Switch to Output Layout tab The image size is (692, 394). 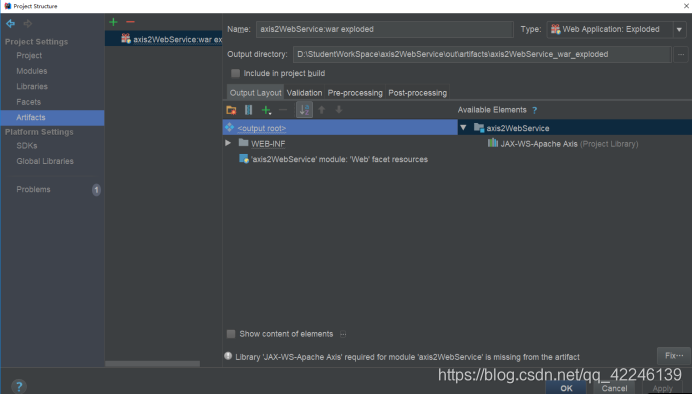coord(255,93)
